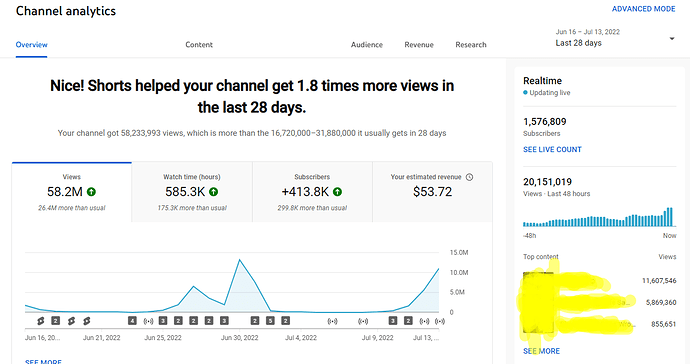The image size is (690, 364).
Task: Click the first Shorts icon under Jun 16
Action: click(40, 321)
